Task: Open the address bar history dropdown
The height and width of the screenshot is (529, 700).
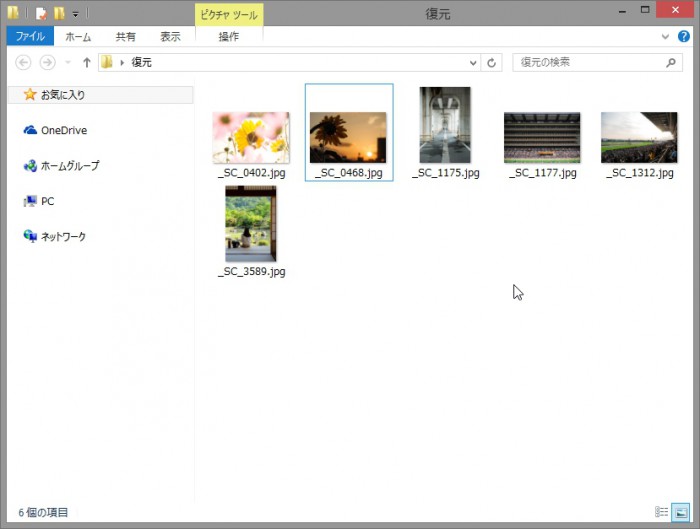Action: click(x=473, y=62)
